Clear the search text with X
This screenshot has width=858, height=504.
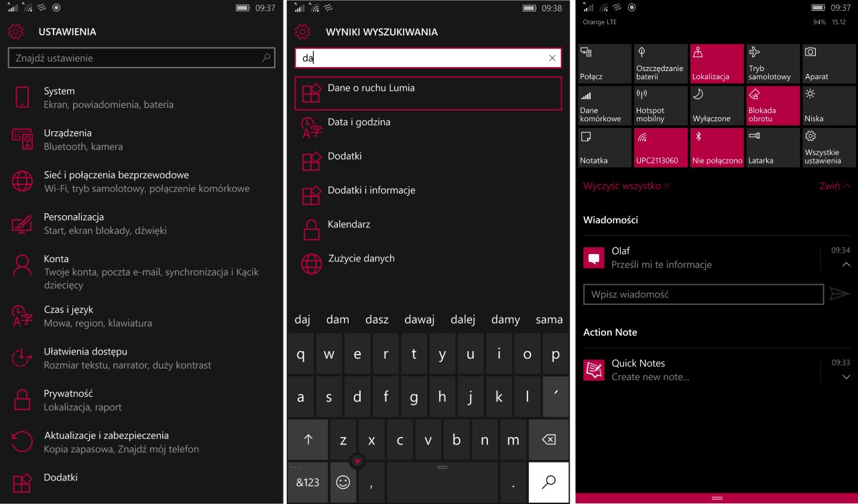[x=552, y=58]
